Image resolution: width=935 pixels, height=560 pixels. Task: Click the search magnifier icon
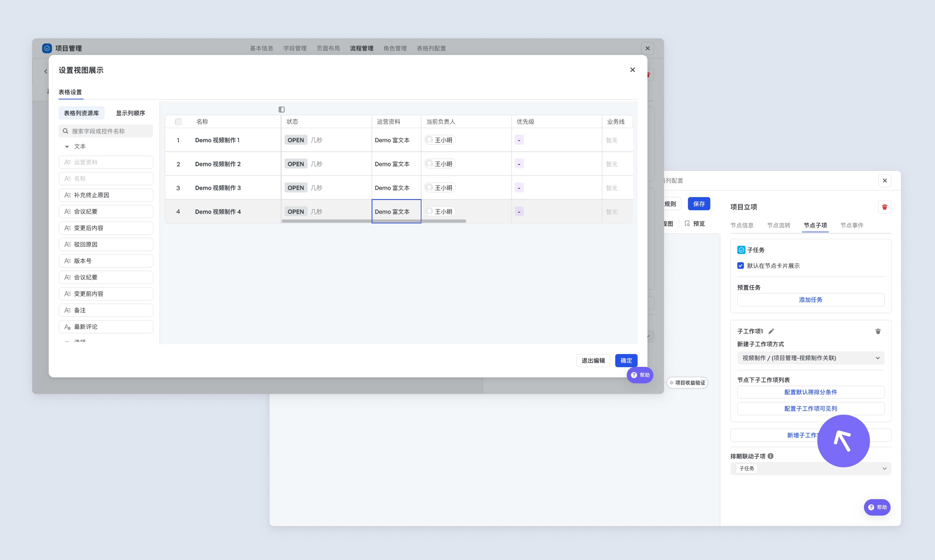(66, 131)
